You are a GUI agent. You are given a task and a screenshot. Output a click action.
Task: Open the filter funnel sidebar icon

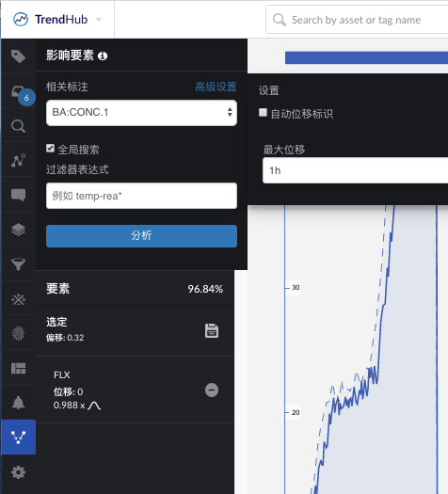coord(18,264)
